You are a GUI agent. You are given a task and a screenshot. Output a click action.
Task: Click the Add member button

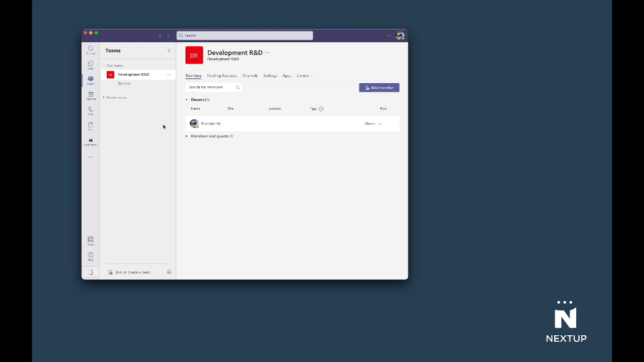379,87
